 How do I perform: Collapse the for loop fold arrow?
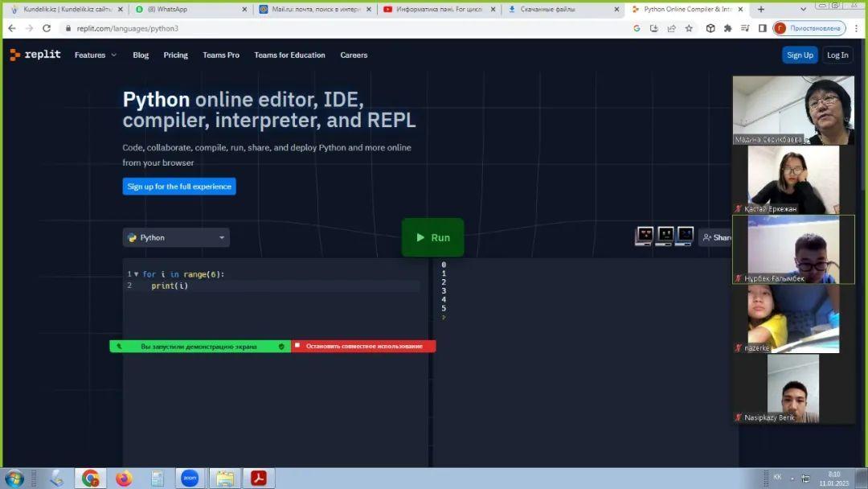click(136, 274)
